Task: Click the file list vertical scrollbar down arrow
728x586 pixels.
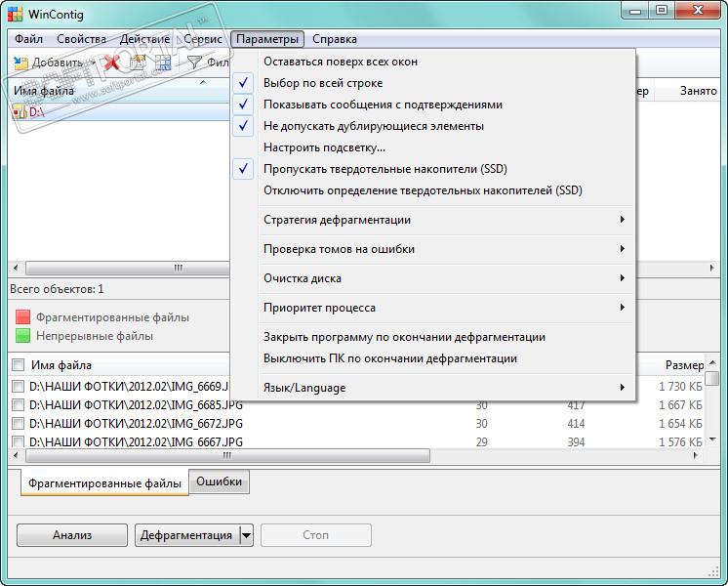Action: [x=712, y=439]
